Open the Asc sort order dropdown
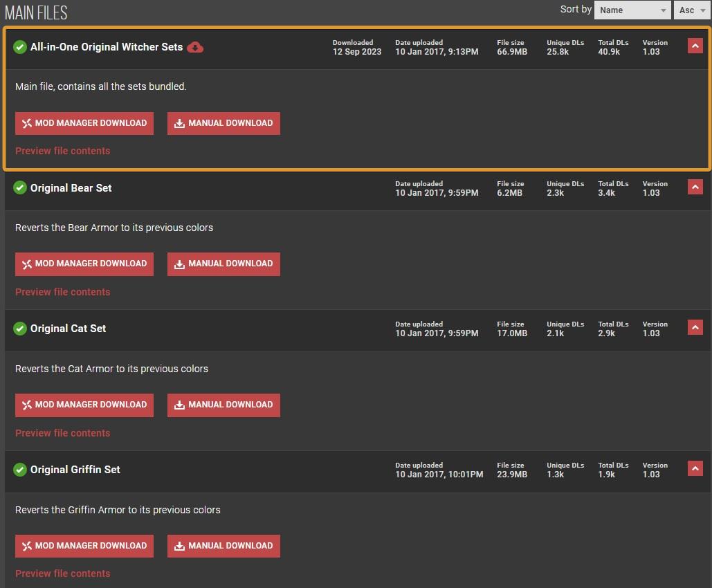The width and height of the screenshot is (712, 588). point(693,10)
